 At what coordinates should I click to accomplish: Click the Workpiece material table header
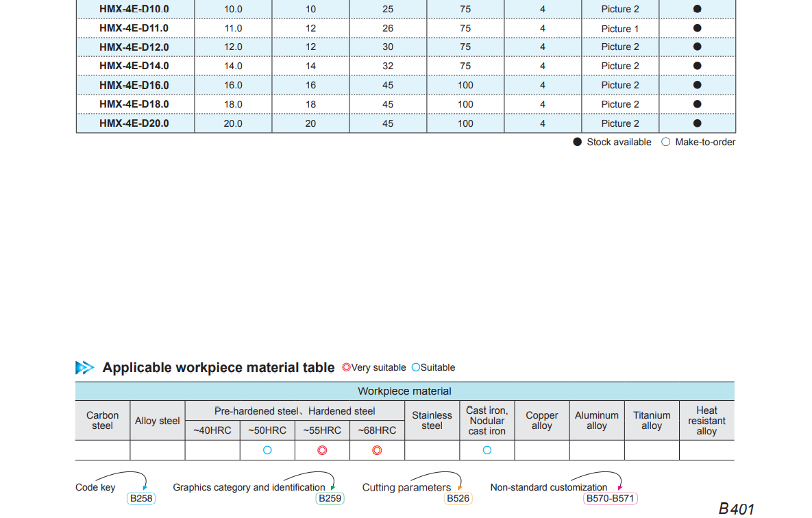click(x=404, y=391)
